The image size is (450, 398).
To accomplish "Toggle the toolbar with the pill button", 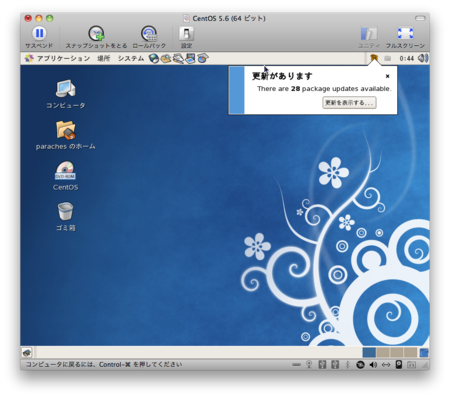I will (420, 18).
